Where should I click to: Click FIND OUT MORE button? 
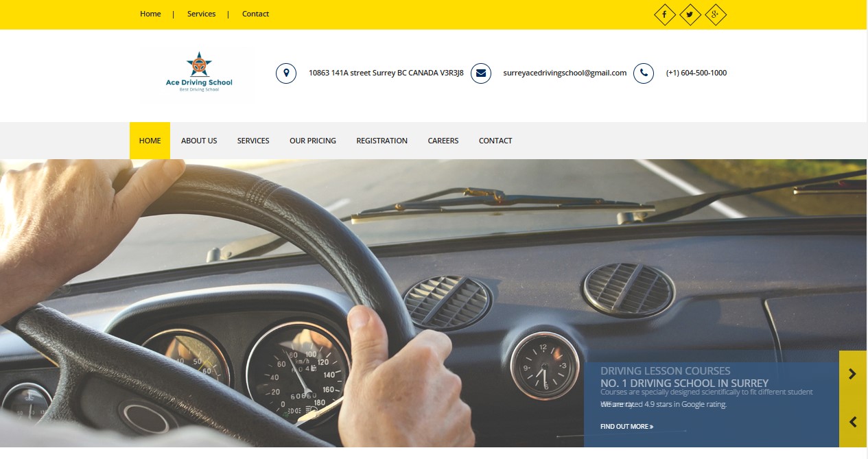point(626,427)
